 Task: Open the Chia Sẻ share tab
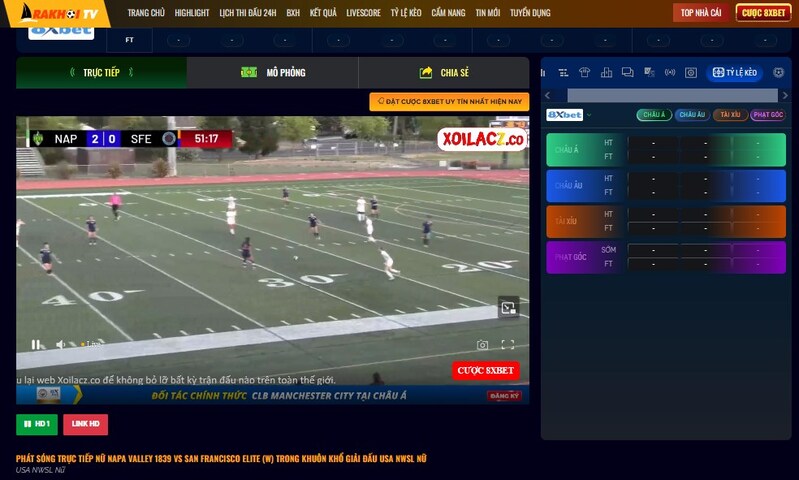coord(444,72)
